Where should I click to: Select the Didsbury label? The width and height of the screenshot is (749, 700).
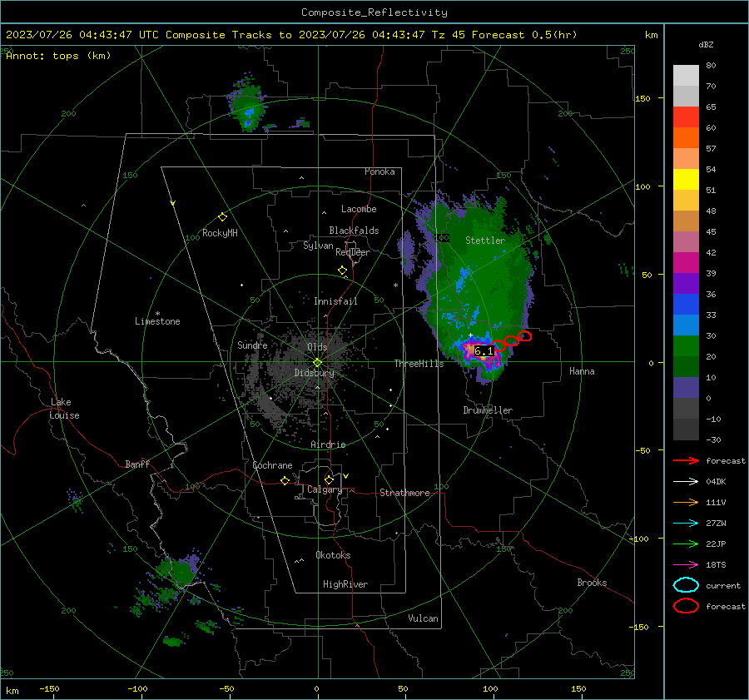point(314,373)
